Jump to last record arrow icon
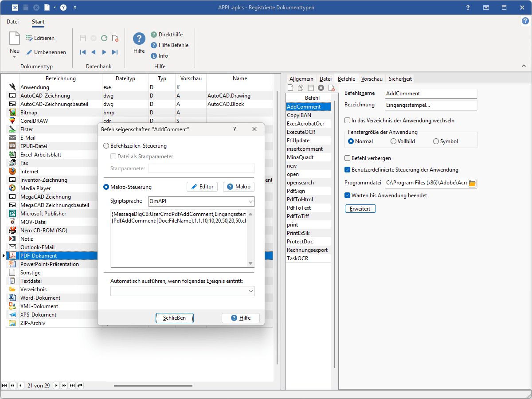The image size is (532, 399). 115,52
